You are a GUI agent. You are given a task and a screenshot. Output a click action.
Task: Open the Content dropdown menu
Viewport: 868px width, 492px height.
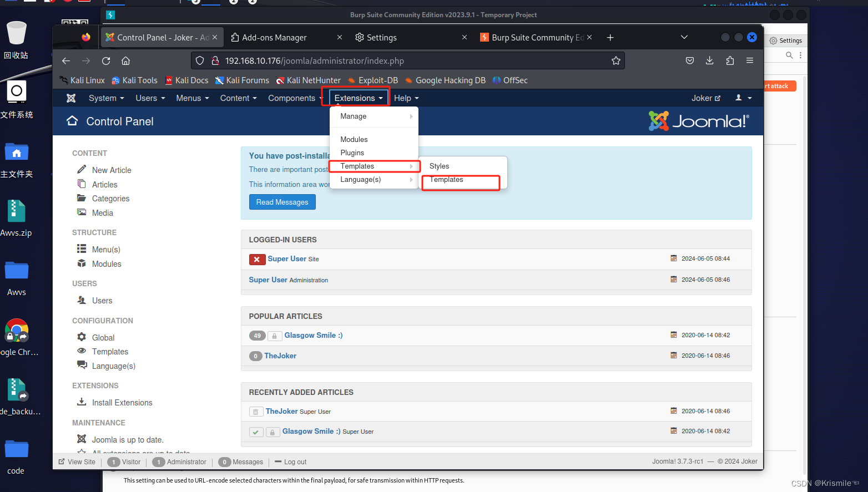click(239, 98)
